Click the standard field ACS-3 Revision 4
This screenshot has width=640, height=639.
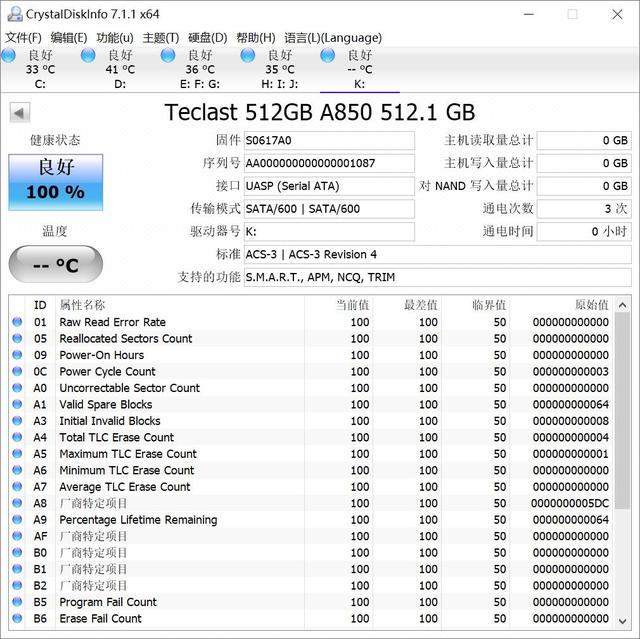(438, 255)
